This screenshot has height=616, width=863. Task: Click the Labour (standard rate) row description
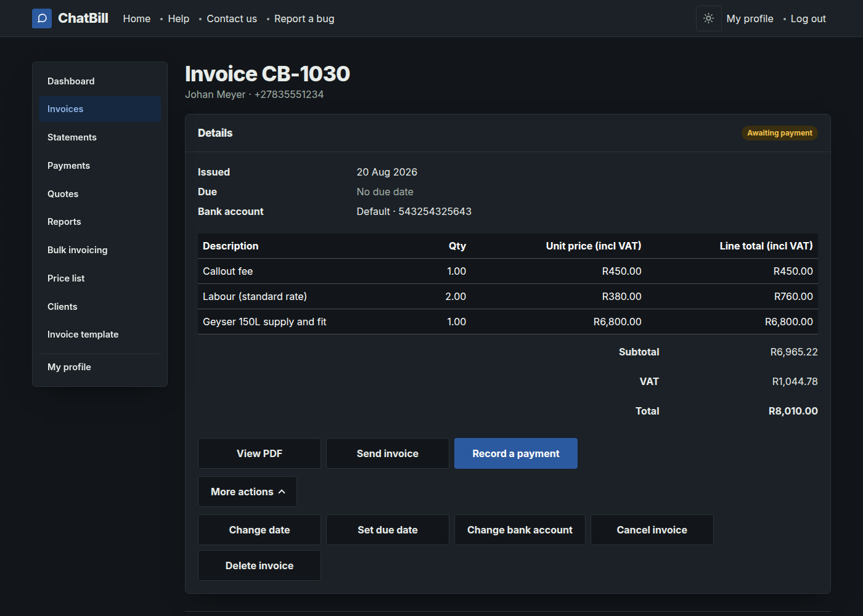coord(255,296)
